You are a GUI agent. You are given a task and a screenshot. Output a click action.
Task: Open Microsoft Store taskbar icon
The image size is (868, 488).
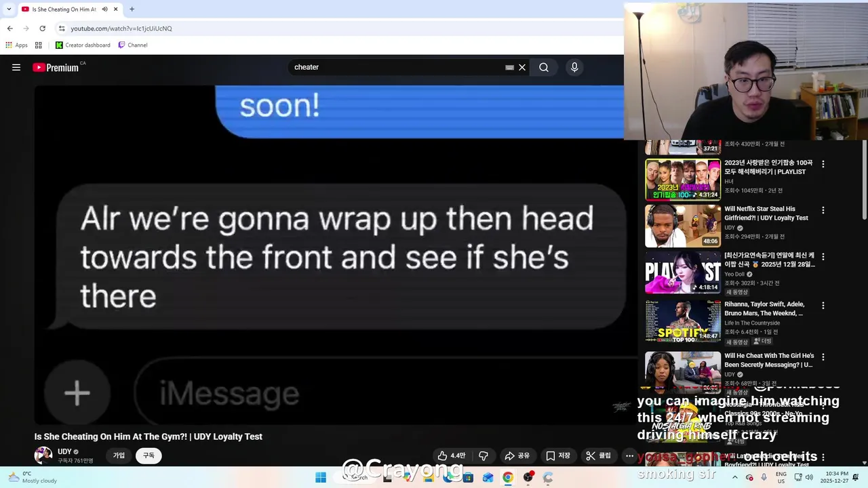coord(468,477)
